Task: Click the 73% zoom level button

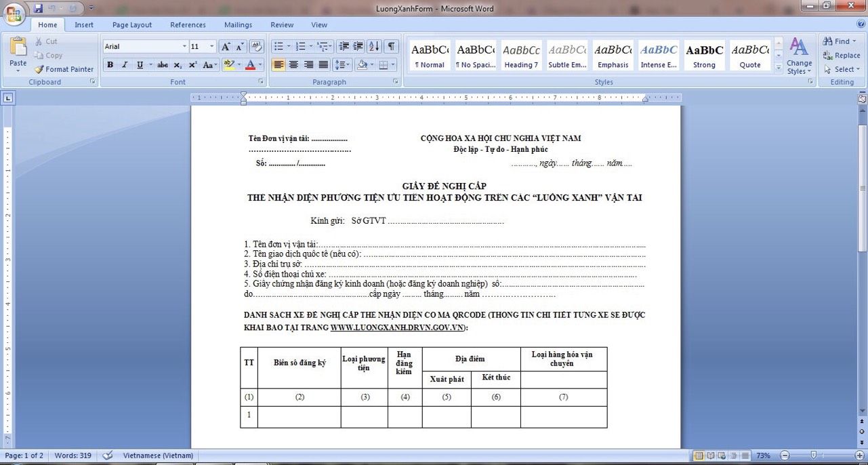Action: tap(763, 456)
